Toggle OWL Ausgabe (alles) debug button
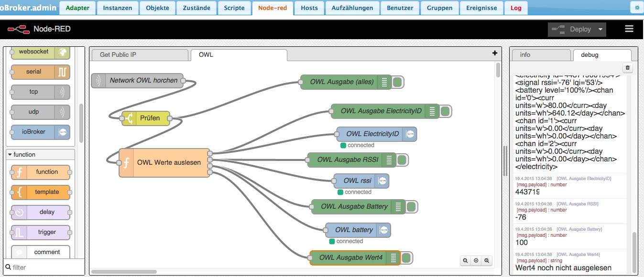This screenshot has width=644, height=277. (x=397, y=82)
